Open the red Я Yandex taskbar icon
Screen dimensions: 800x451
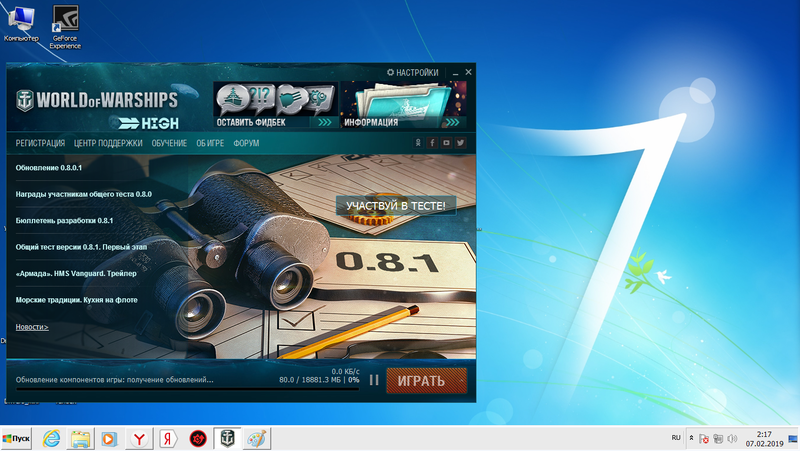coord(168,439)
